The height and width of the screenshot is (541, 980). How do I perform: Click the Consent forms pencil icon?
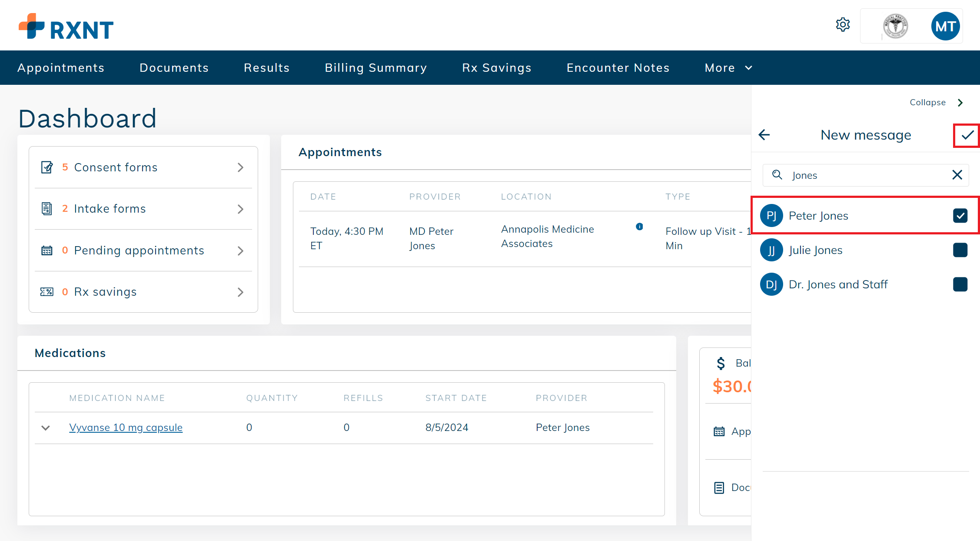click(x=47, y=167)
